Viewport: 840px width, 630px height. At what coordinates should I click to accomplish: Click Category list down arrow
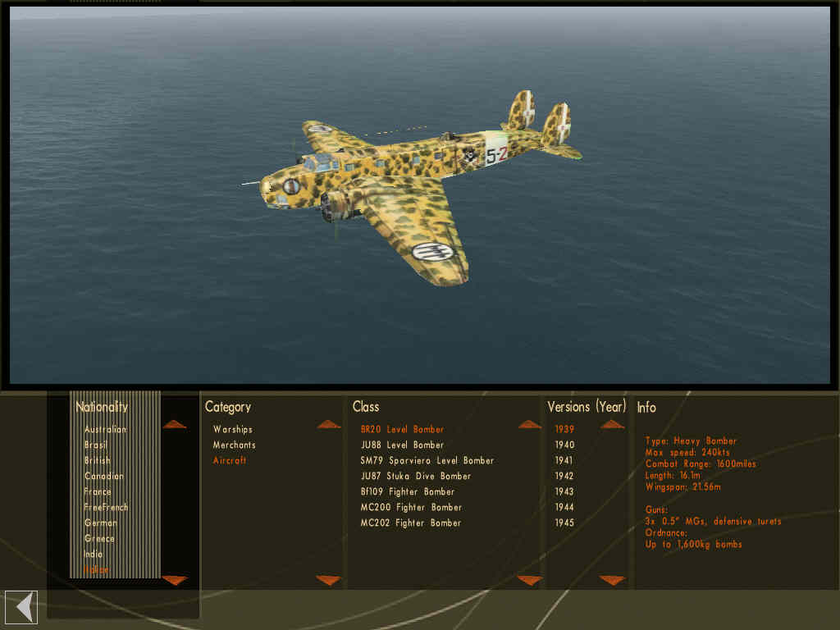(328, 580)
